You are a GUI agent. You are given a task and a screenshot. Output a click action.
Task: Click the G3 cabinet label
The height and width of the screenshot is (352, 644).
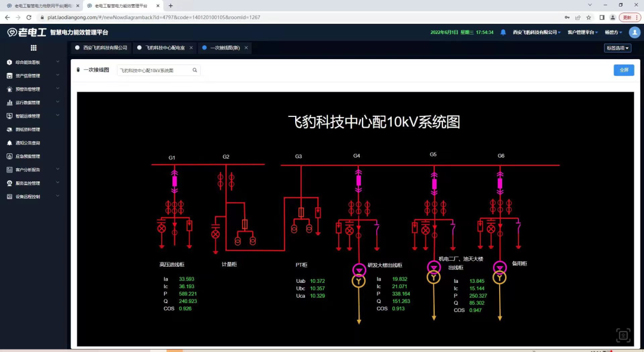[x=299, y=156]
